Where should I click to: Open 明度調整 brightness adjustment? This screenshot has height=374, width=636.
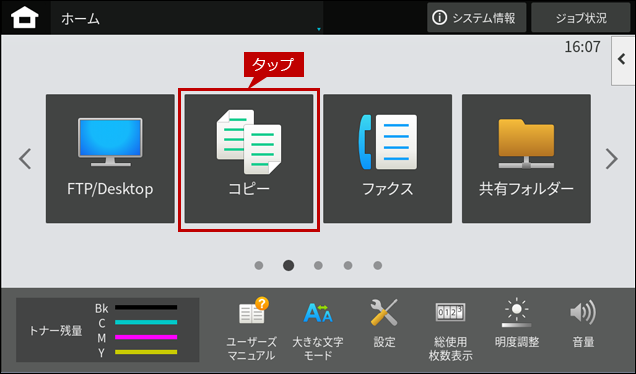(x=517, y=324)
